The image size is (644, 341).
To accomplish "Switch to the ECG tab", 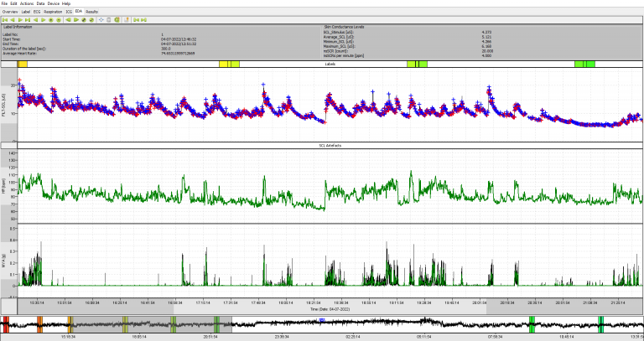I will (x=37, y=12).
